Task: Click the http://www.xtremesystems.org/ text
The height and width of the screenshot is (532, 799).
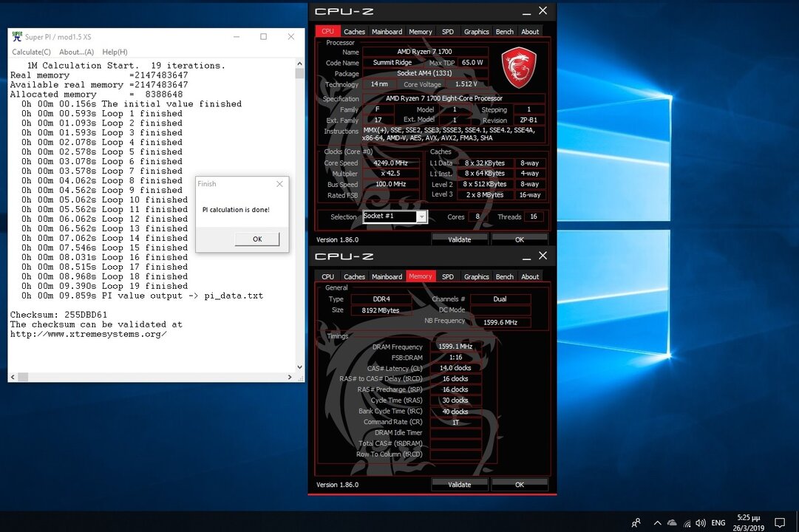Action: point(88,334)
